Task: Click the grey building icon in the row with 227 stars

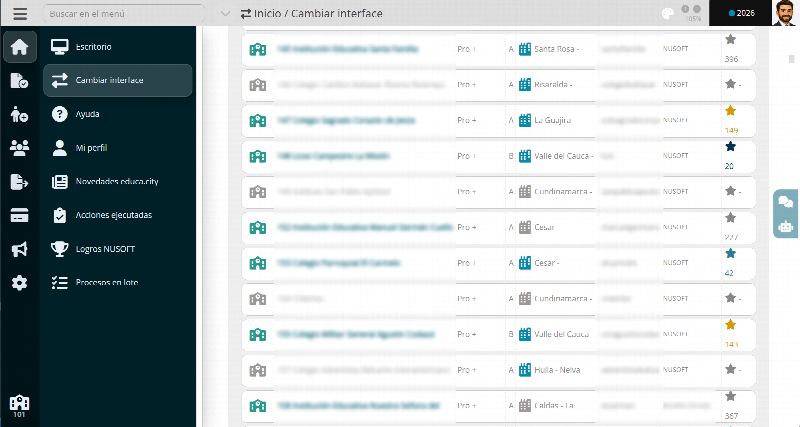Action: (525, 228)
